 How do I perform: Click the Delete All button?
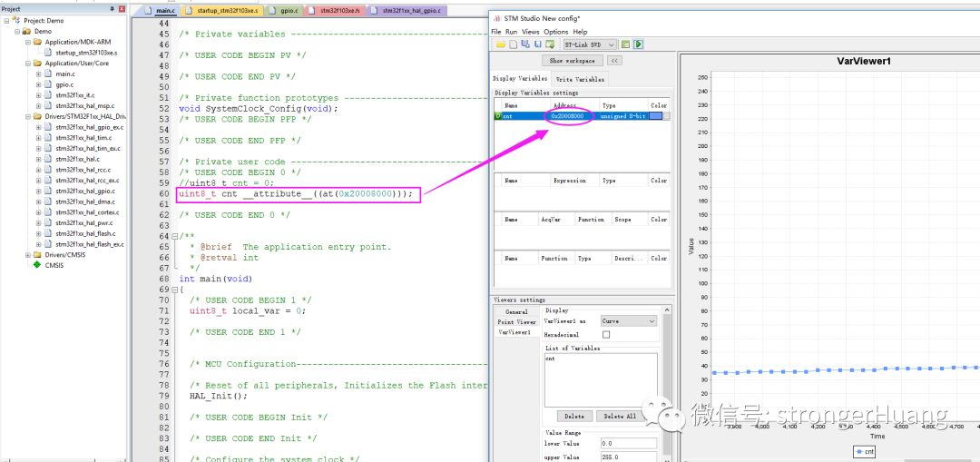pyautogui.click(x=619, y=416)
